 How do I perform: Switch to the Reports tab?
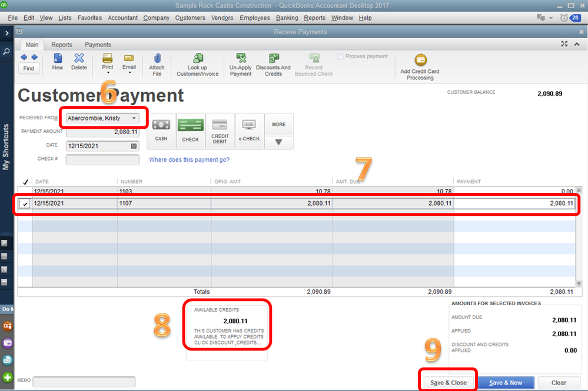click(x=61, y=45)
